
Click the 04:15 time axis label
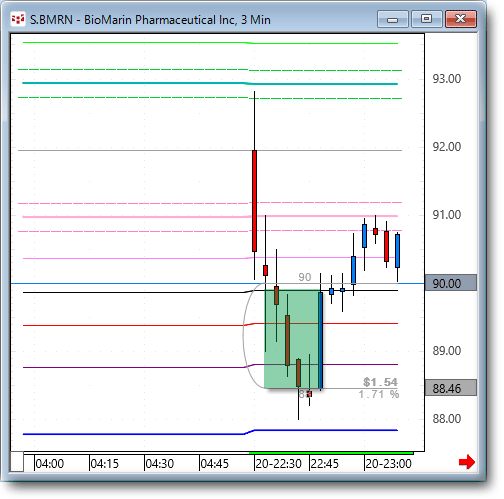(x=104, y=464)
